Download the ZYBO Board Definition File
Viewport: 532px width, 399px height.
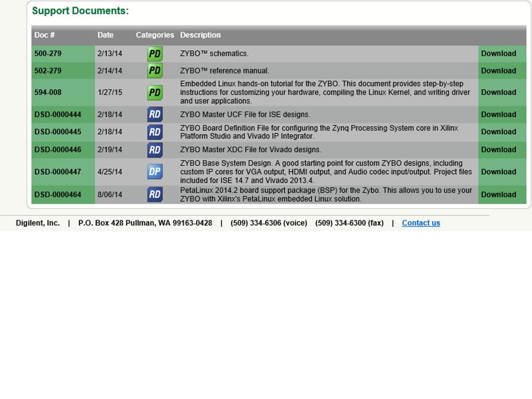point(498,132)
